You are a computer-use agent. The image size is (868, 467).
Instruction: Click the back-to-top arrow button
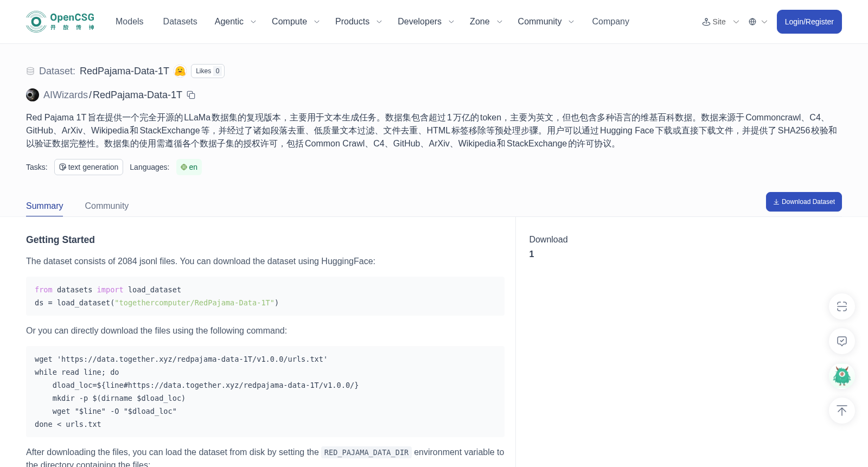(x=842, y=411)
